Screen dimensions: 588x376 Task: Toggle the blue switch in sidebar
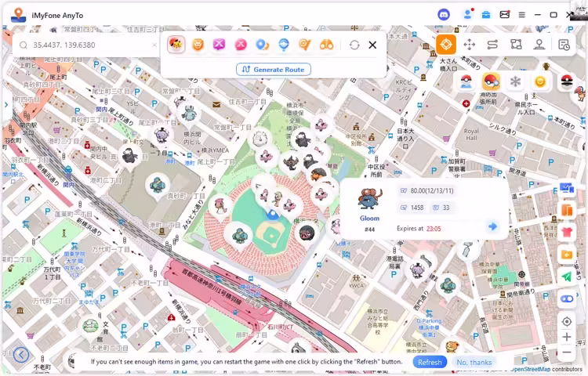tap(567, 299)
